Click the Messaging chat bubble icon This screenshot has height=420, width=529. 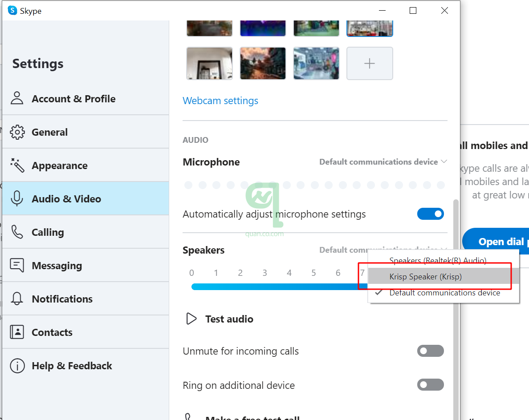click(17, 265)
